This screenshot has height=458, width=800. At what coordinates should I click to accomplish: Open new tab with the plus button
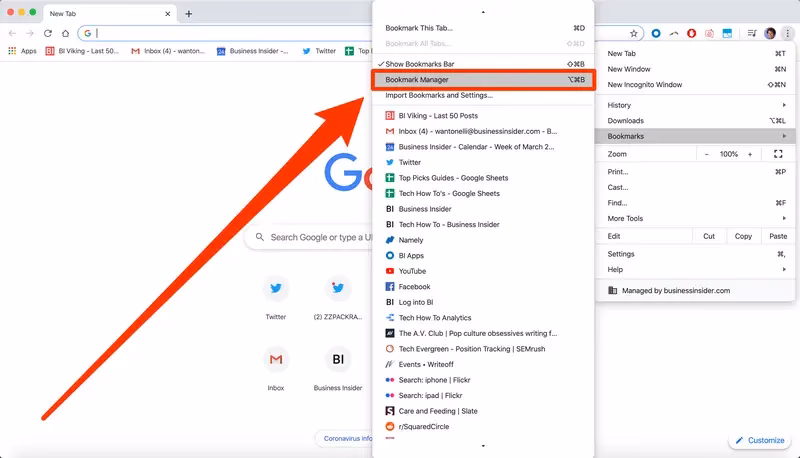188,14
